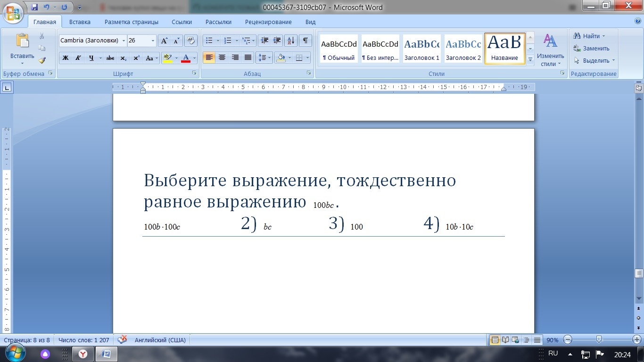Click the Yandex browser taskbar icon

83,354
